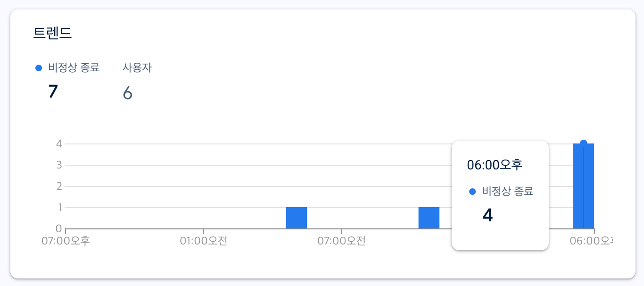
Task: Select the tallest bar at the right edge
Action: [x=583, y=186]
